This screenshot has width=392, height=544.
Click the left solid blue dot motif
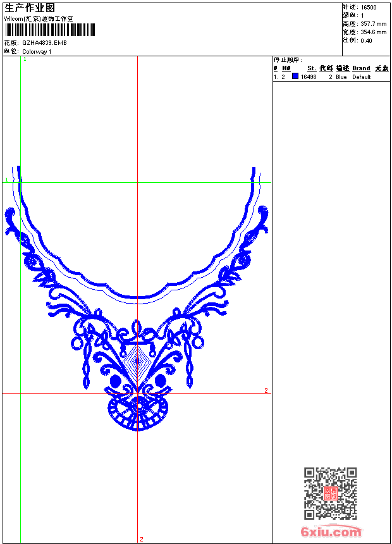[x=115, y=380]
